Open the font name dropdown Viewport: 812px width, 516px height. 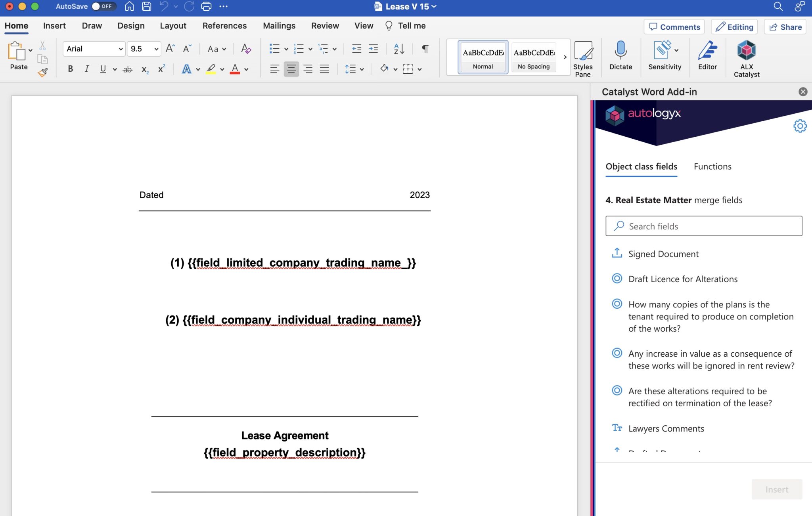121,49
